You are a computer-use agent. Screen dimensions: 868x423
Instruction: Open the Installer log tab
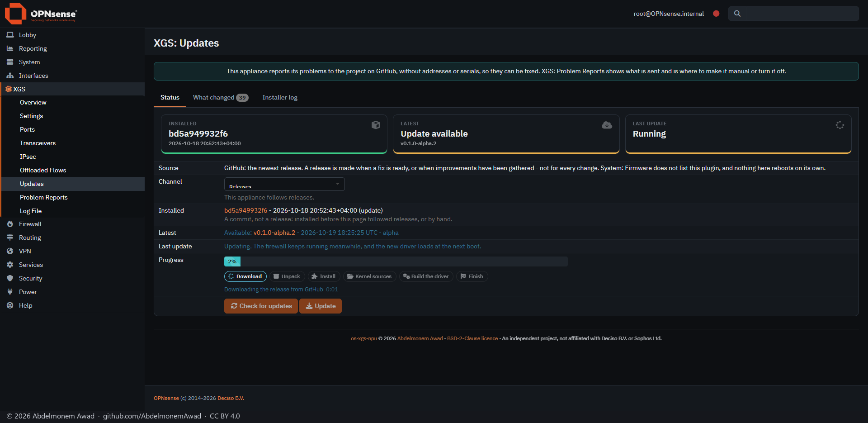coord(280,97)
